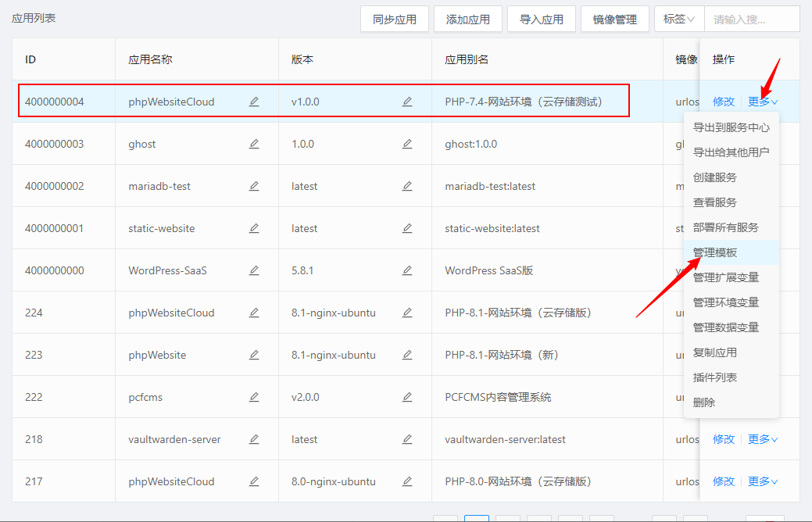Focus the search input field
This screenshot has height=522, width=812.
point(750,20)
